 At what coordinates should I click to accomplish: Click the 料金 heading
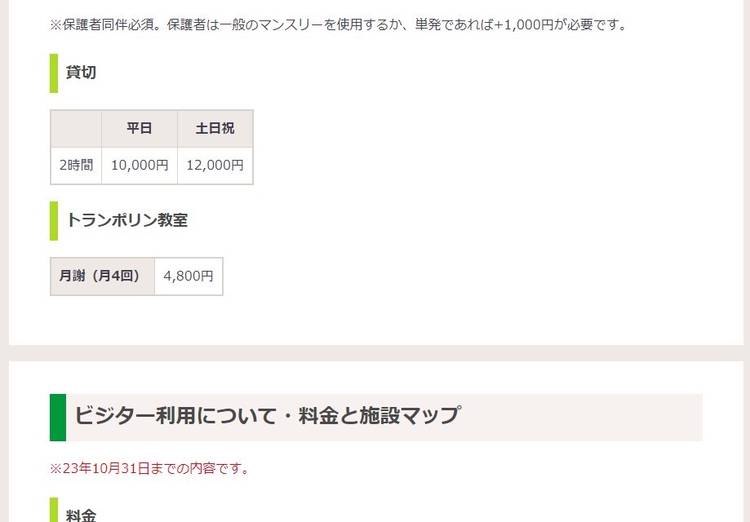click(x=81, y=515)
